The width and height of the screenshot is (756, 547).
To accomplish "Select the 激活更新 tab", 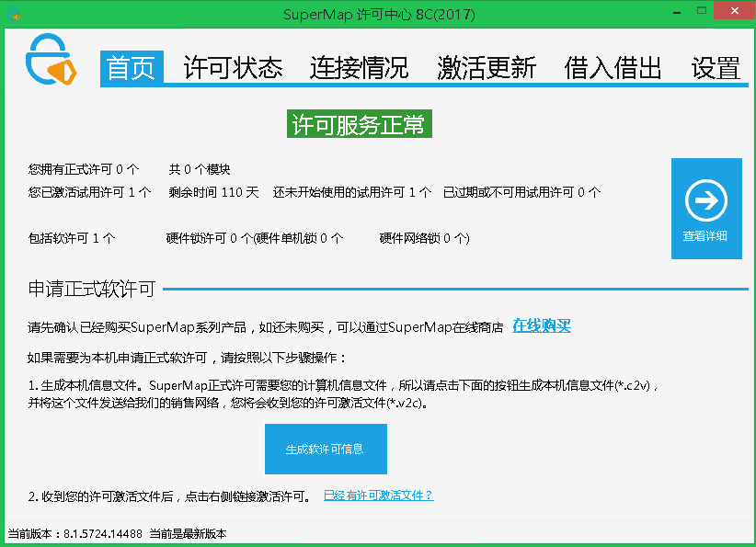I will tap(487, 68).
